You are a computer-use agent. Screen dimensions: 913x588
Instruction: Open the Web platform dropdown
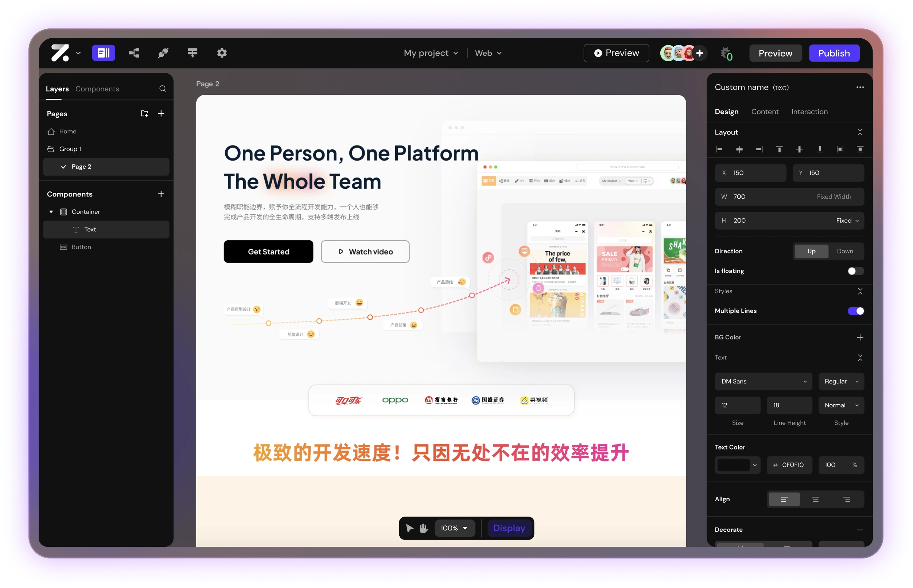(488, 53)
